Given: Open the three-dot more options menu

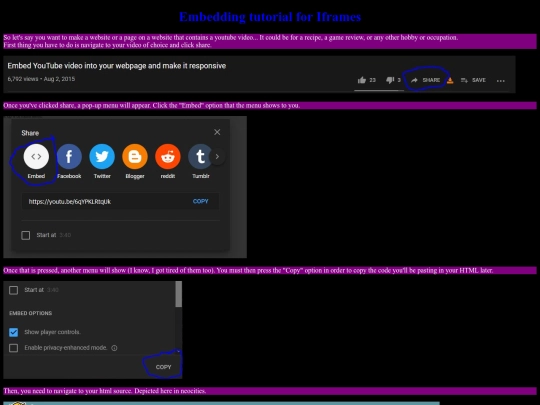Looking at the screenshot, I should click(500, 81).
